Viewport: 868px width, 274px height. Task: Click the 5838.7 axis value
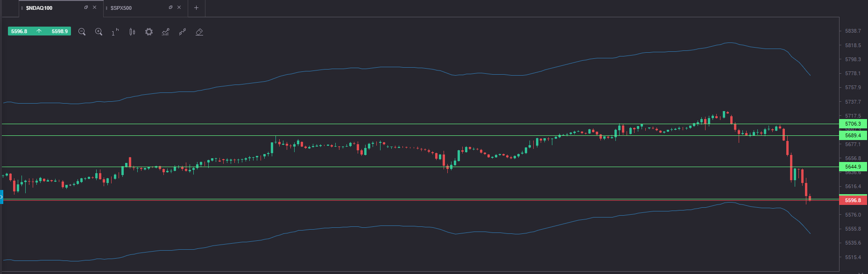[x=853, y=31]
